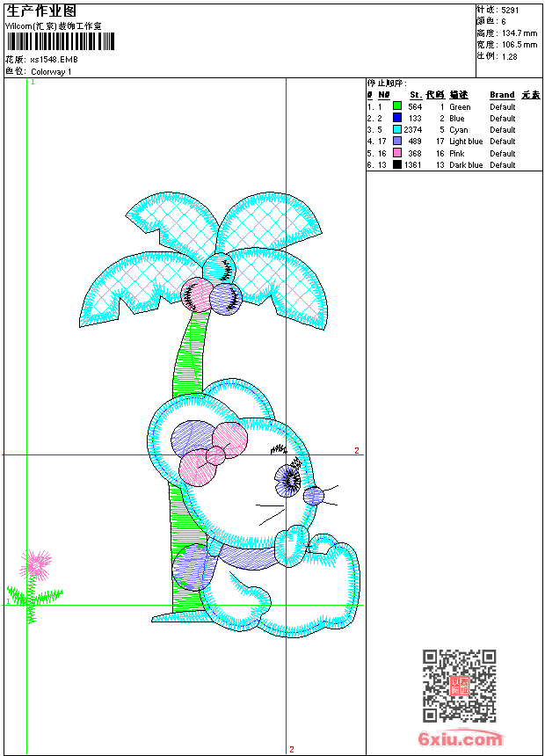Image resolution: width=545 pixels, height=756 pixels.
Task: Click the barcode under the studio name
Action: [x=61, y=42]
